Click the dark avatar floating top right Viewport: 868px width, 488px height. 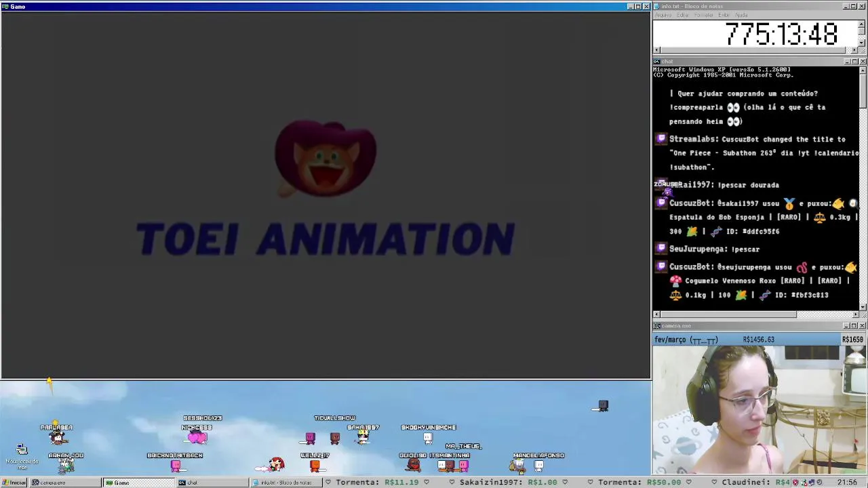602,406
